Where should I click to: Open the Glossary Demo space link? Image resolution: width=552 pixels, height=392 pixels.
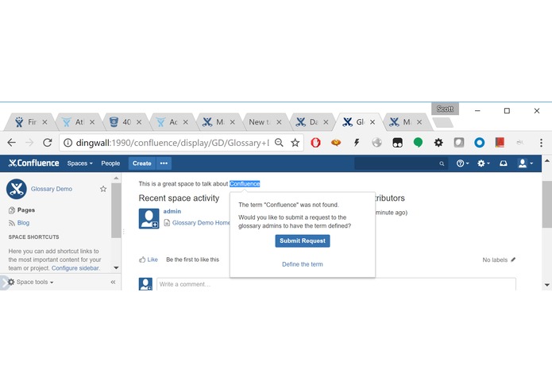coord(52,189)
